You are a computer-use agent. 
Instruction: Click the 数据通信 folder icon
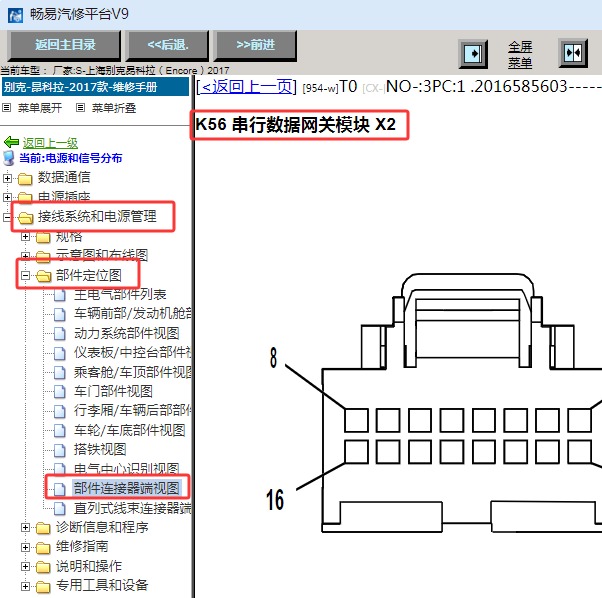click(x=25, y=178)
